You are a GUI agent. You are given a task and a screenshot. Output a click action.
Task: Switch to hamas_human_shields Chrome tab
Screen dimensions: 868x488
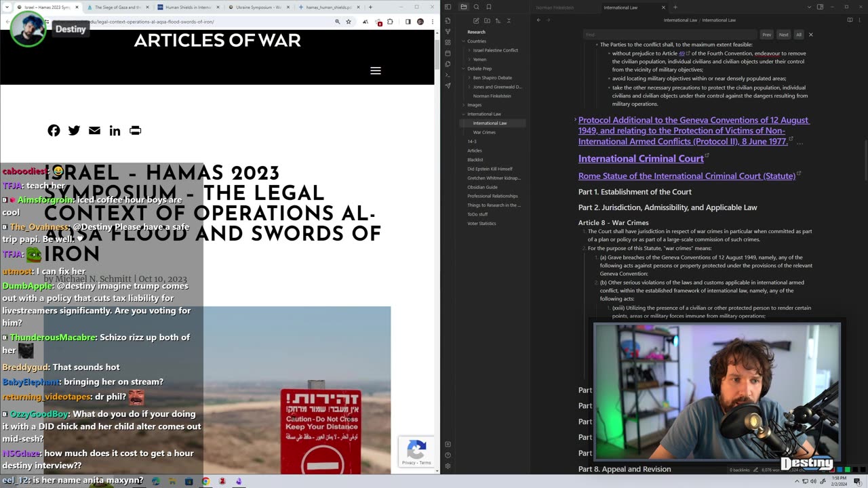[328, 7]
